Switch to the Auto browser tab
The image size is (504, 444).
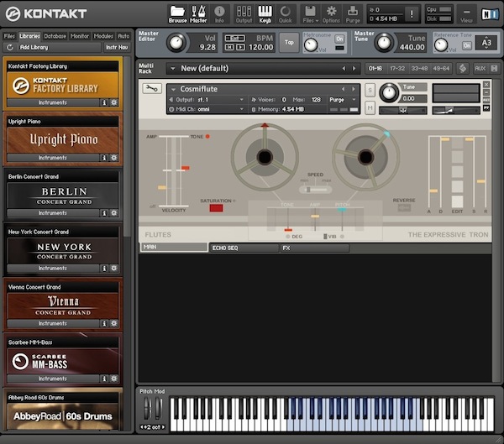[x=123, y=36]
